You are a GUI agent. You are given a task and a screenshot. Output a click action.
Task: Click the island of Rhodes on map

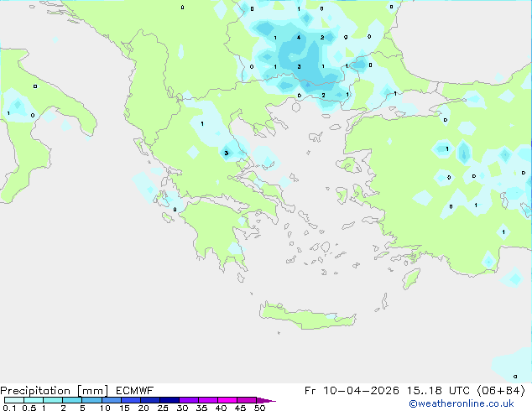(410, 278)
